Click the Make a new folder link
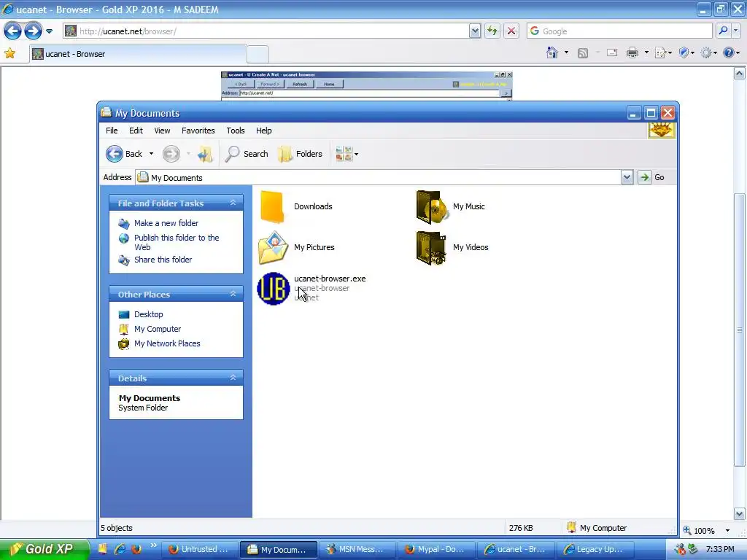This screenshot has height=560, width=747. (x=166, y=223)
